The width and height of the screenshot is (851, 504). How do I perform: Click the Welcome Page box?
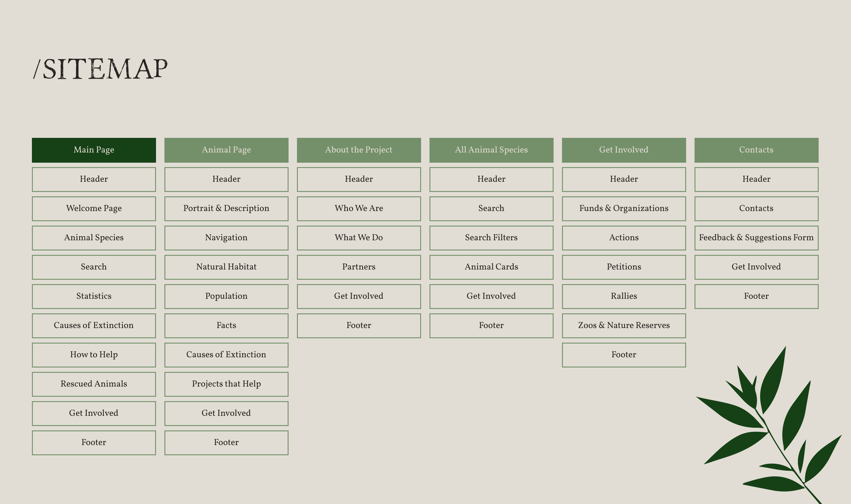[x=94, y=209]
